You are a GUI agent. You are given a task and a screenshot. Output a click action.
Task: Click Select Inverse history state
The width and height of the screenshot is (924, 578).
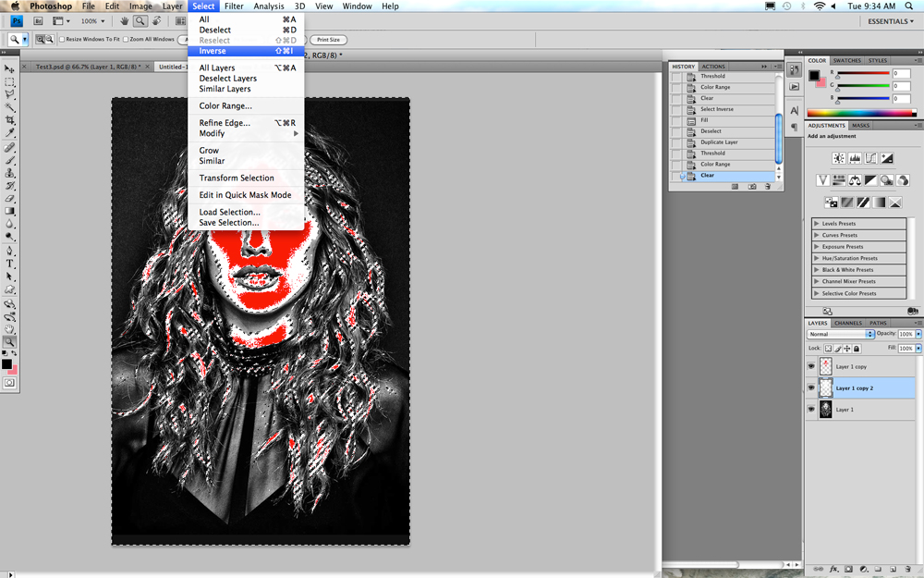tap(723, 109)
